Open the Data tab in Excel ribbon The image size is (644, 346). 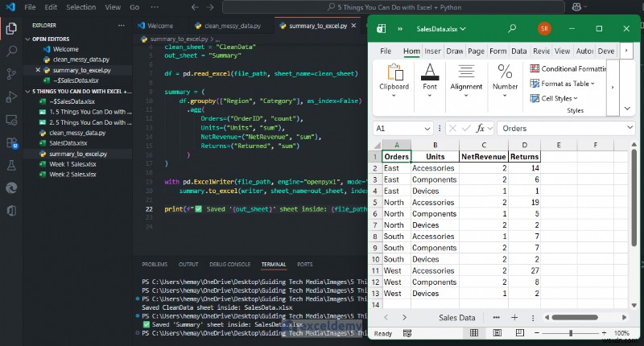tap(518, 51)
